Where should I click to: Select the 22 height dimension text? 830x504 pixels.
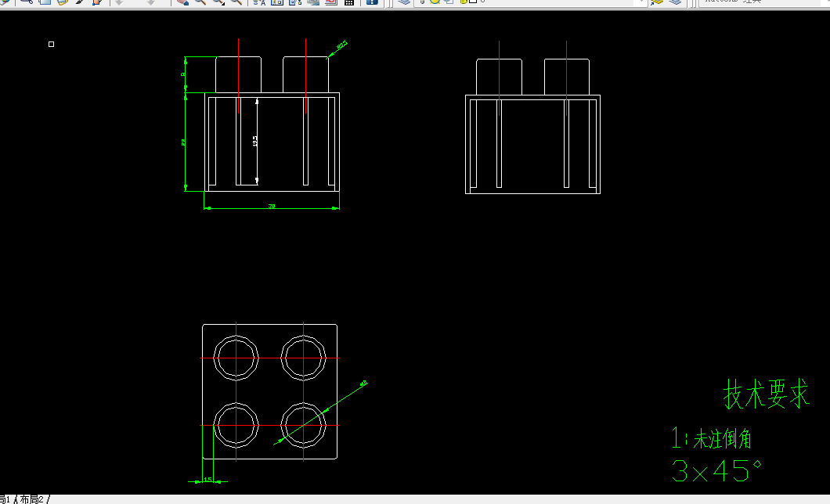pyautogui.click(x=183, y=142)
